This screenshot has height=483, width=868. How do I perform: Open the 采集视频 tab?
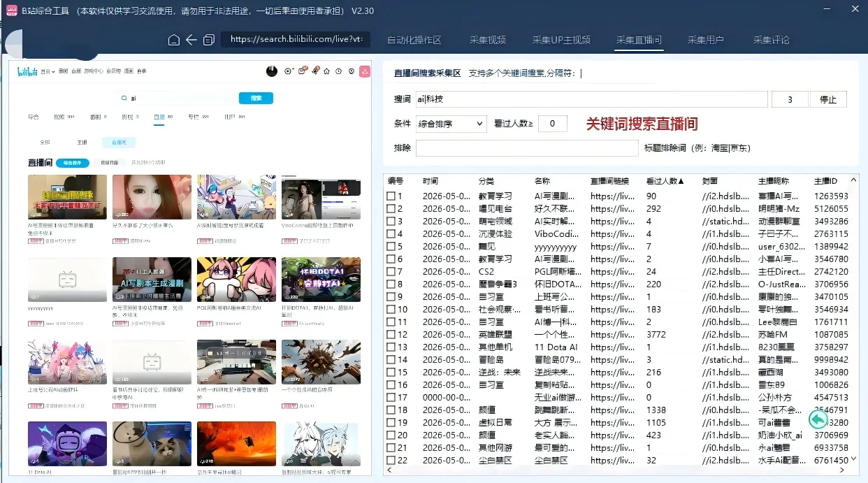coord(488,40)
